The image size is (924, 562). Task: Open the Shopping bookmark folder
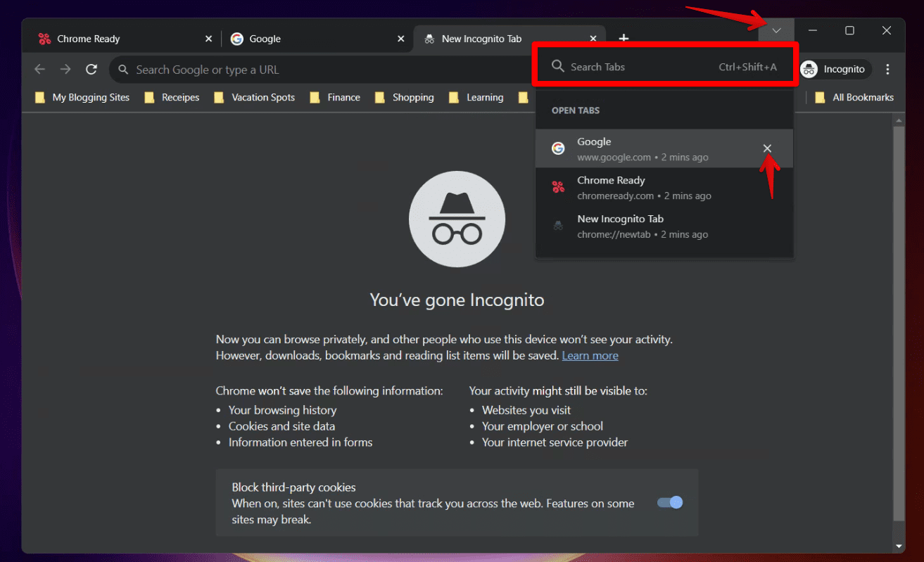[x=404, y=98]
